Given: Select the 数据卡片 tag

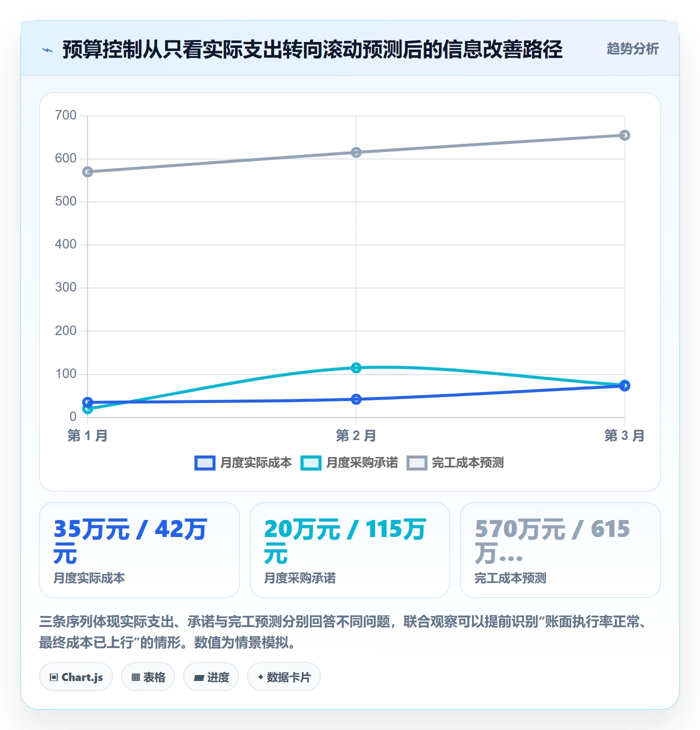Looking at the screenshot, I should 284,677.
